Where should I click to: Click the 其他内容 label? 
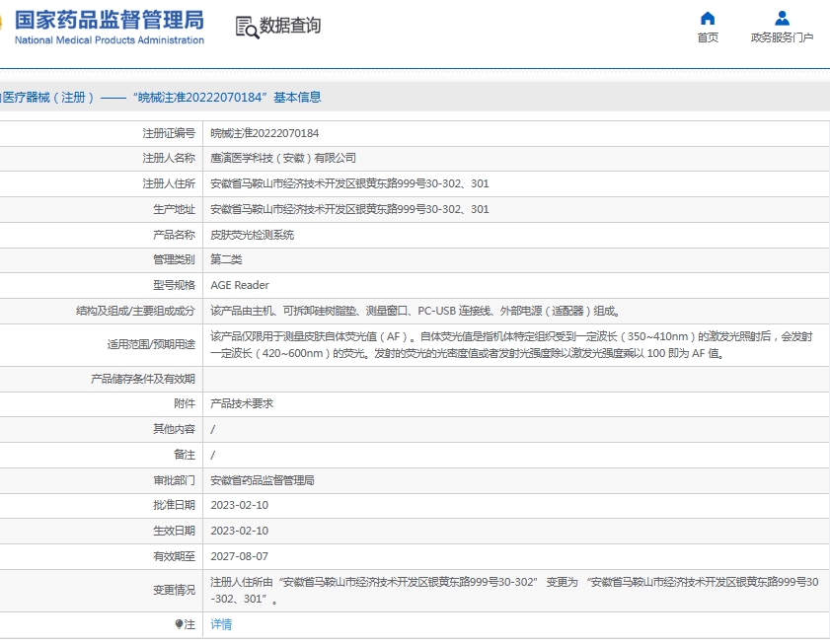coord(174,429)
